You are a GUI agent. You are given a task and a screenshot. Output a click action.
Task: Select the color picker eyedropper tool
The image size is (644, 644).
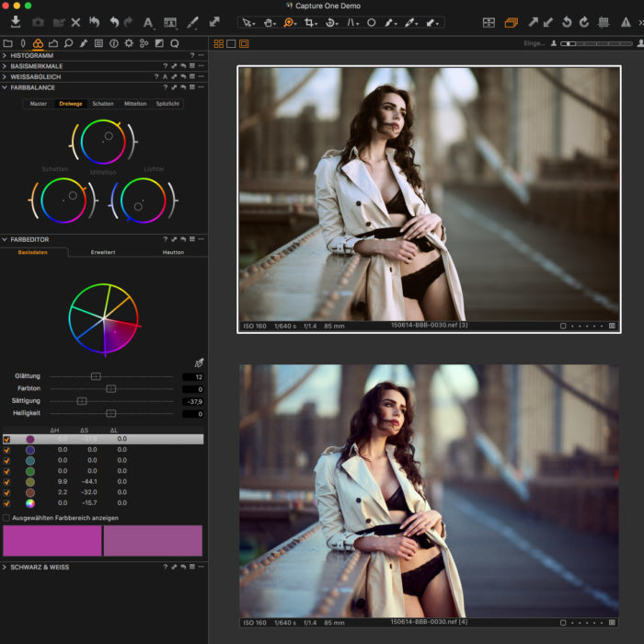[x=410, y=23]
